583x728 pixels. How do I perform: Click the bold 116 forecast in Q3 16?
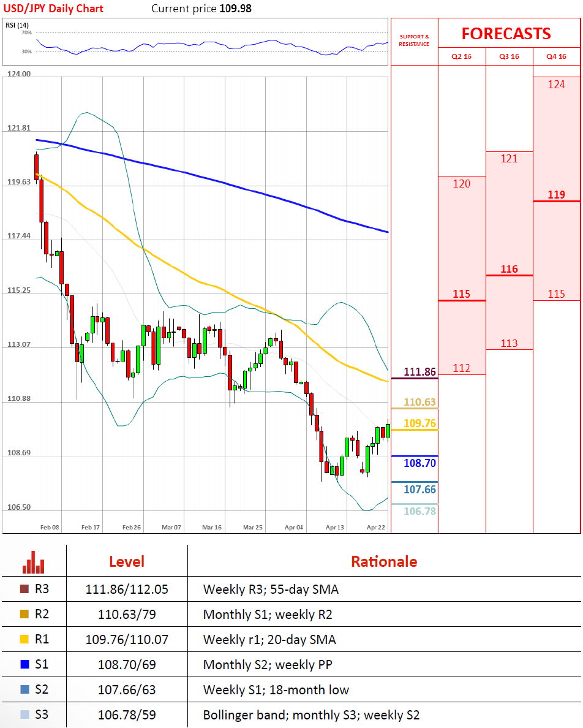509,269
